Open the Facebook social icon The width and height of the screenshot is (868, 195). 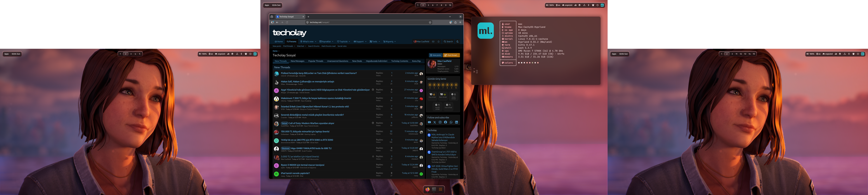point(446,122)
